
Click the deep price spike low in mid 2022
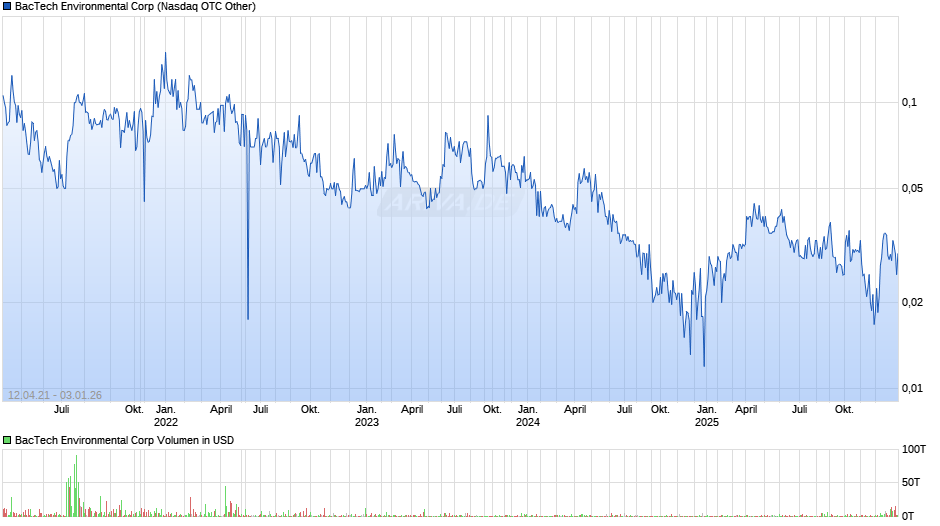pyautogui.click(x=248, y=317)
